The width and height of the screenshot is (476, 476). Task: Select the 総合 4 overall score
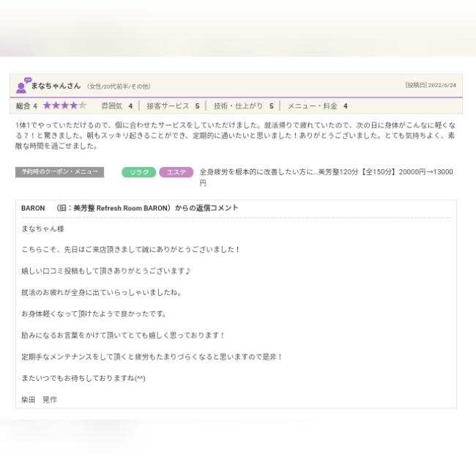(26, 105)
